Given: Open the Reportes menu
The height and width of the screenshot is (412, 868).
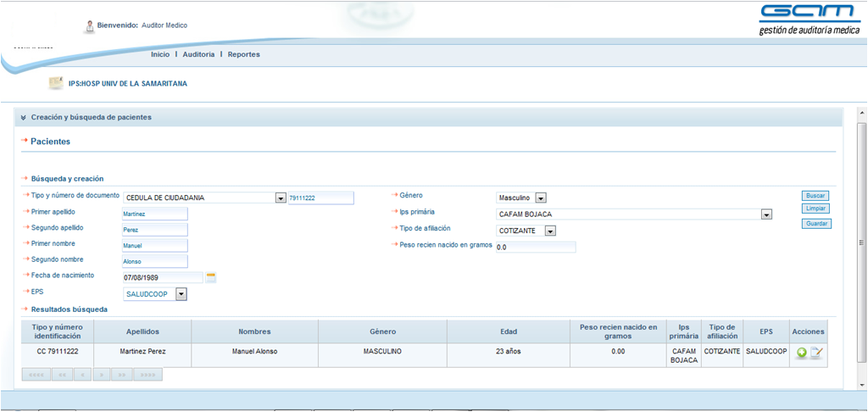Looking at the screenshot, I should pyautogui.click(x=243, y=54).
